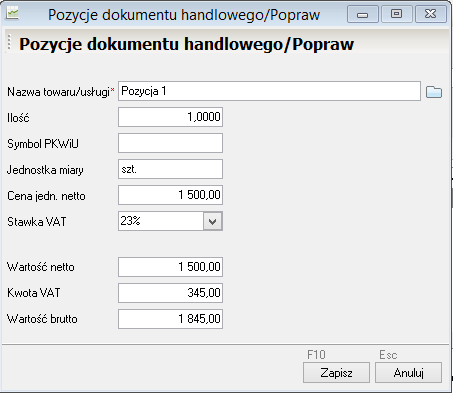Click into the empty Symbol PKWiU field

[x=170, y=143]
